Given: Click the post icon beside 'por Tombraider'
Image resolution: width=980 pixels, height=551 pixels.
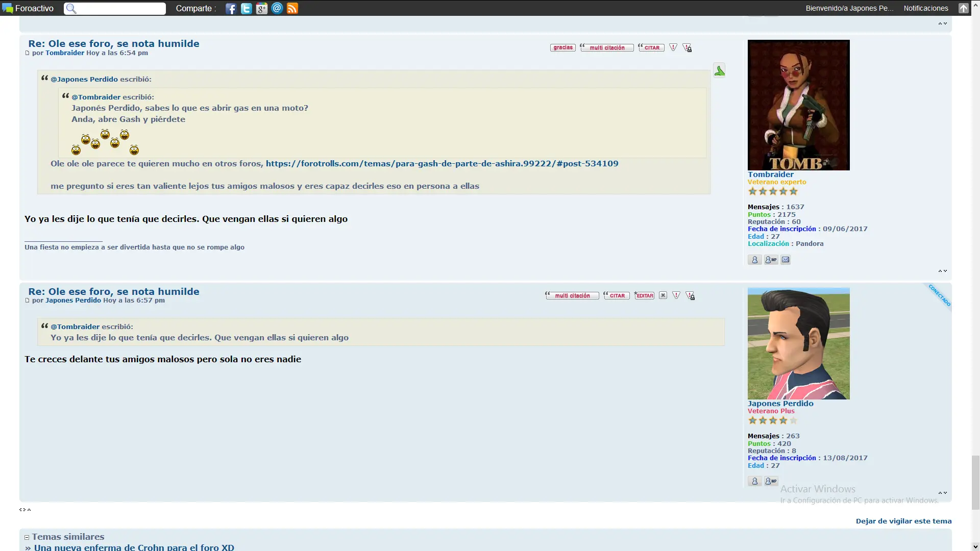Looking at the screenshot, I should pos(27,53).
